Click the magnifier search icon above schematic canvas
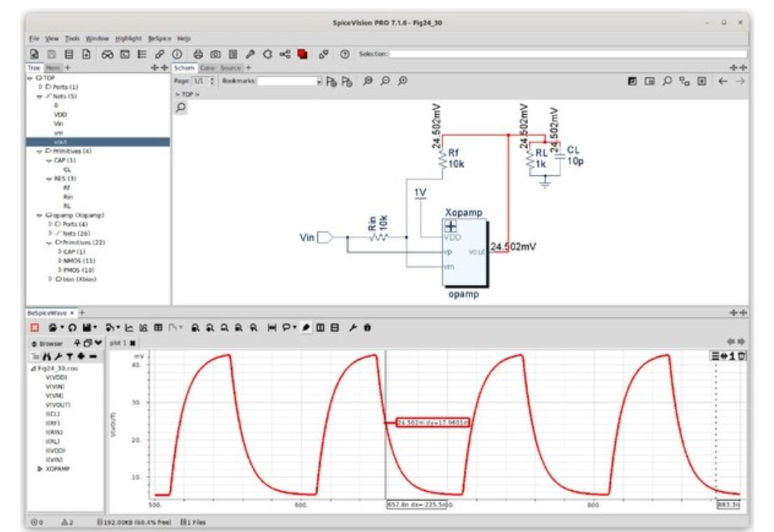 pyautogui.click(x=181, y=107)
